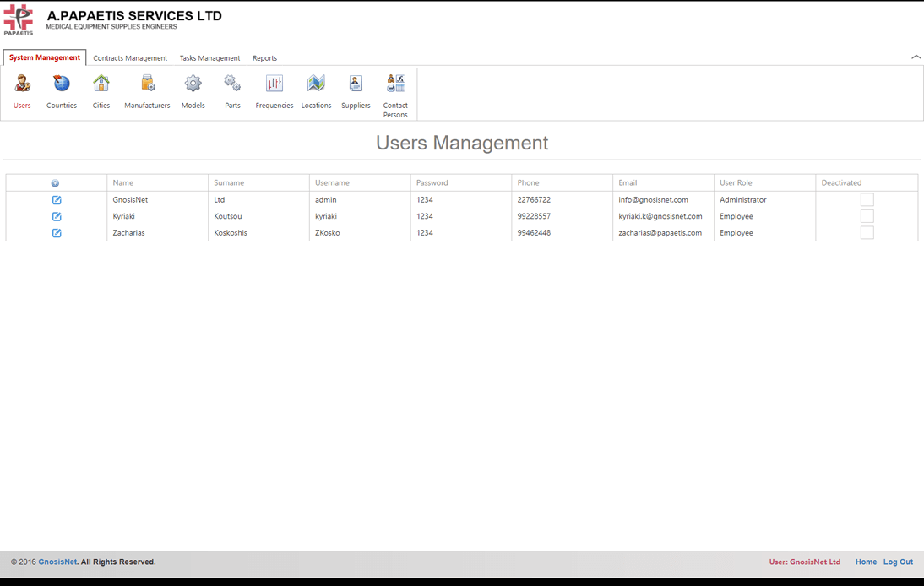The height and width of the screenshot is (586, 924).
Task: Click the Log Out link
Action: pyautogui.click(x=898, y=562)
